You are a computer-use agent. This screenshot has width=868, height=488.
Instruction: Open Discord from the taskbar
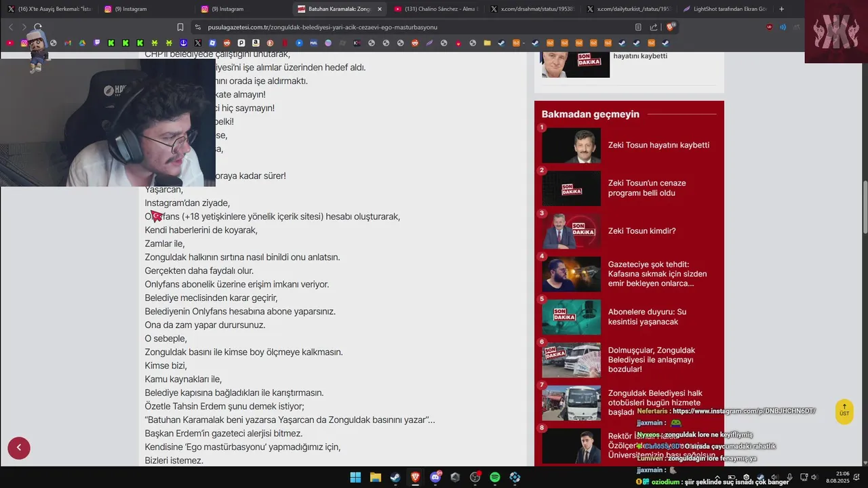tap(435, 477)
